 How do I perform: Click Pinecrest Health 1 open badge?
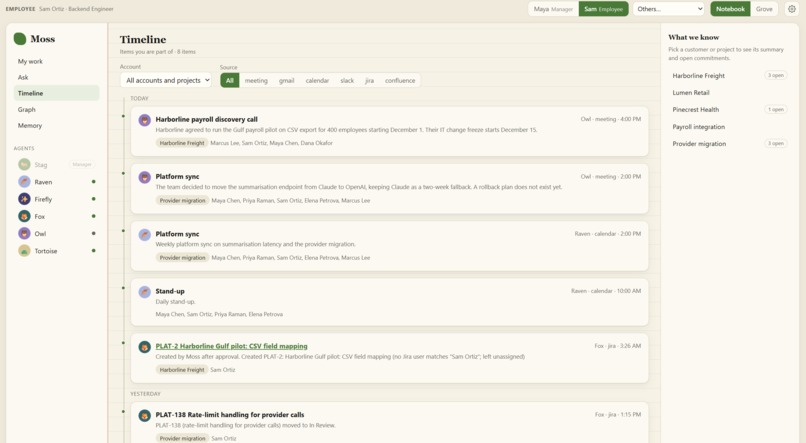click(x=776, y=109)
